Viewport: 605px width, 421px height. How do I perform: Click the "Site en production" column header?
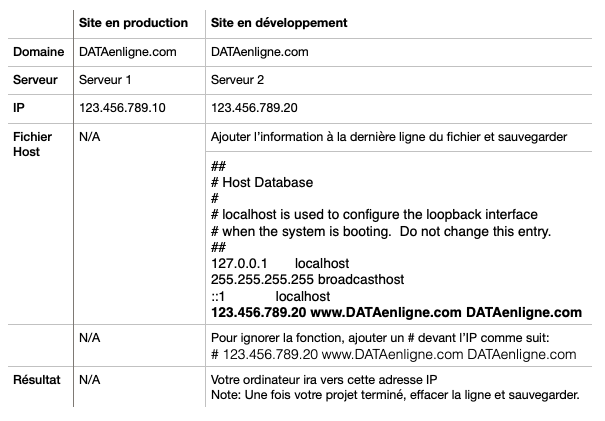[x=133, y=21]
